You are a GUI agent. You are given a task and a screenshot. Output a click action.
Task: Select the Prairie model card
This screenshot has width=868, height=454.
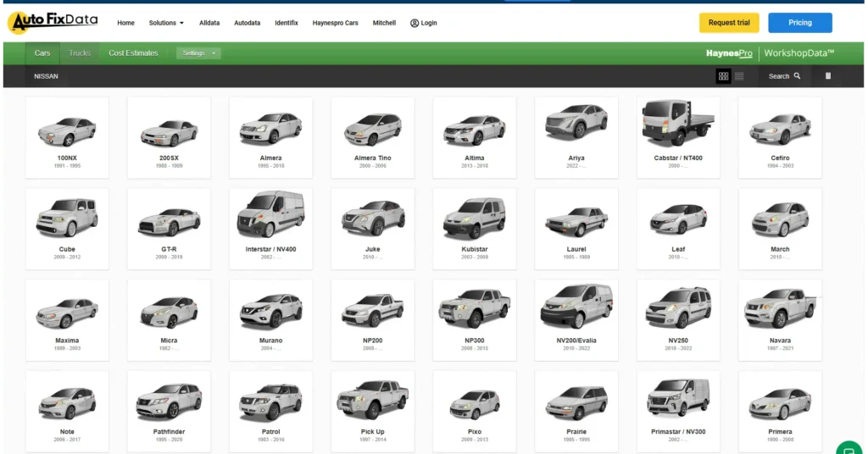tap(576, 412)
